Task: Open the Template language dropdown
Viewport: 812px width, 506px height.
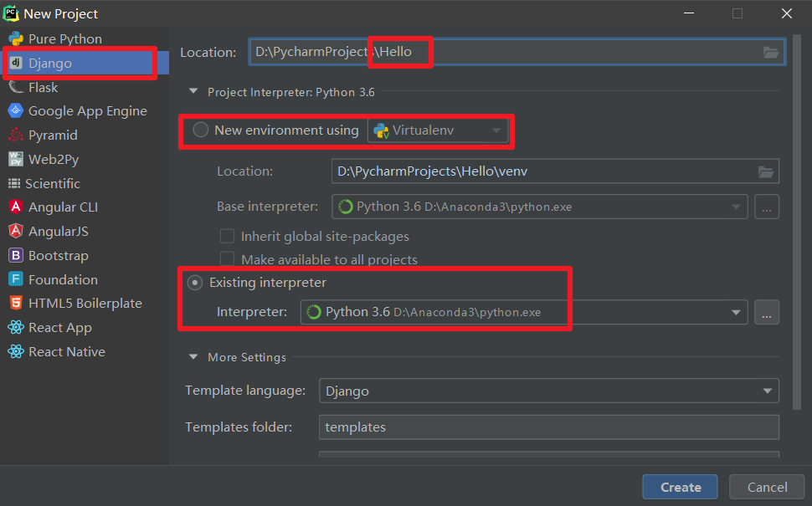Action: [549, 391]
